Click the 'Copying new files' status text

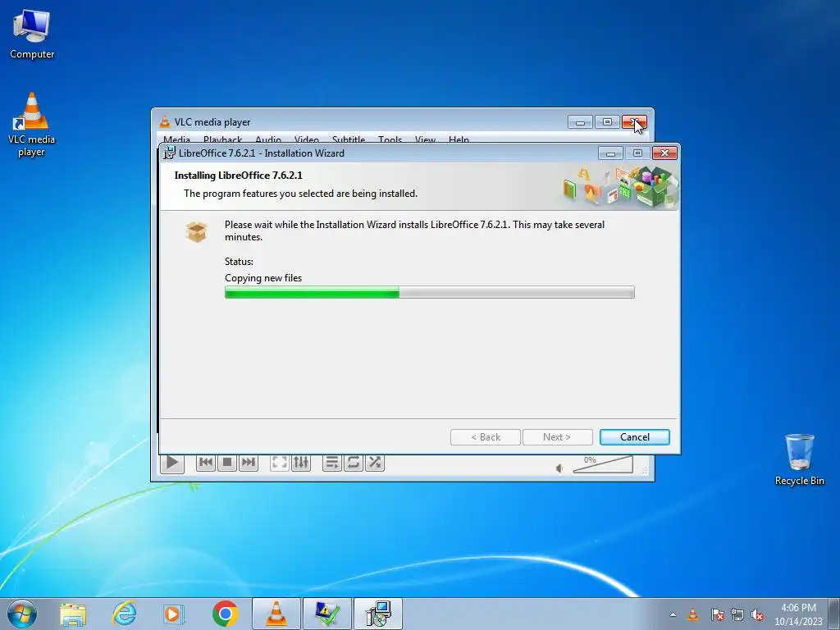point(263,278)
